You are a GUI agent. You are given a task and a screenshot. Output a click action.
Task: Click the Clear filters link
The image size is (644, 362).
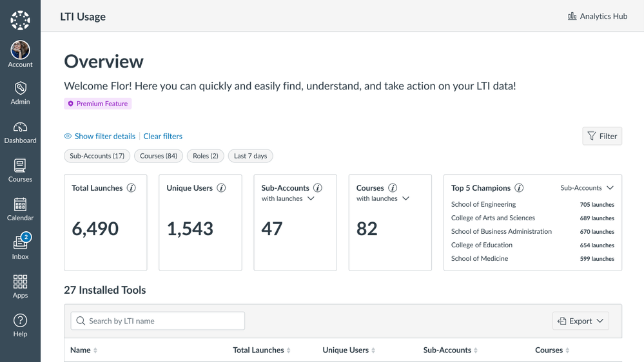tap(162, 137)
